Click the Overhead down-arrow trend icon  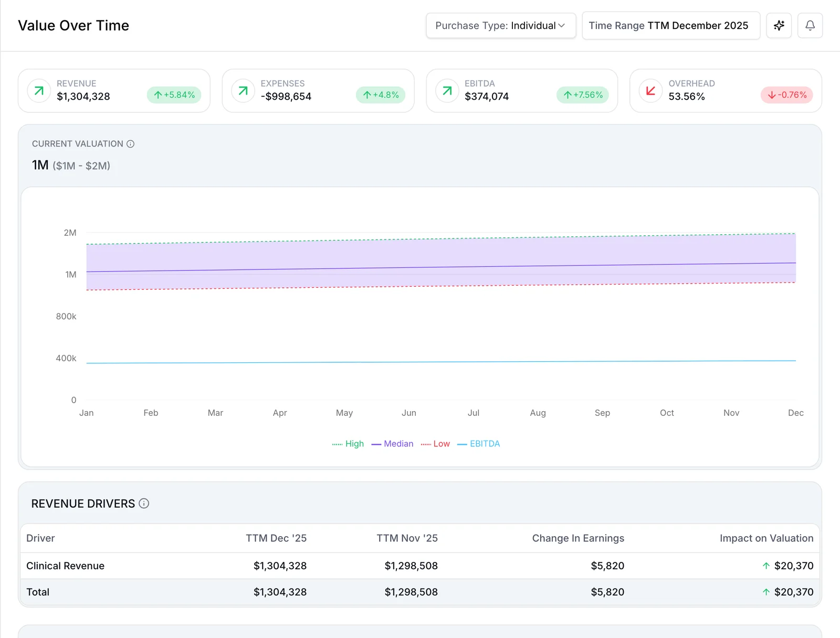pos(650,91)
